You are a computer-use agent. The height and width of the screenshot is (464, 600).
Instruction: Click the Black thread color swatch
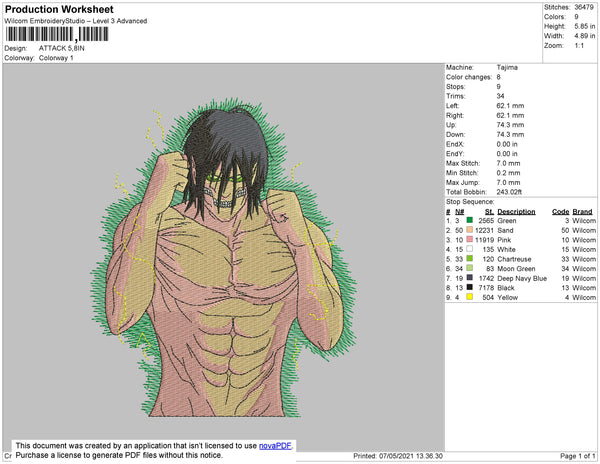[x=470, y=287]
